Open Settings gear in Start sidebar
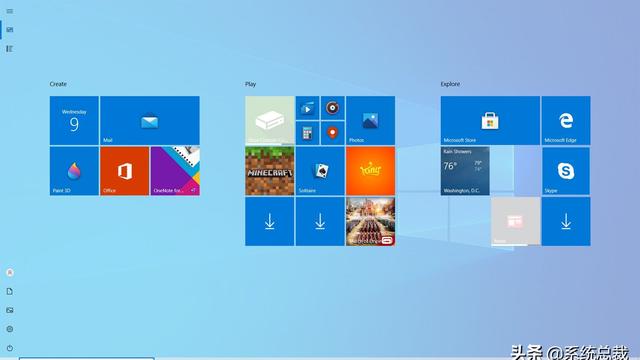640x360 pixels. coord(10,329)
